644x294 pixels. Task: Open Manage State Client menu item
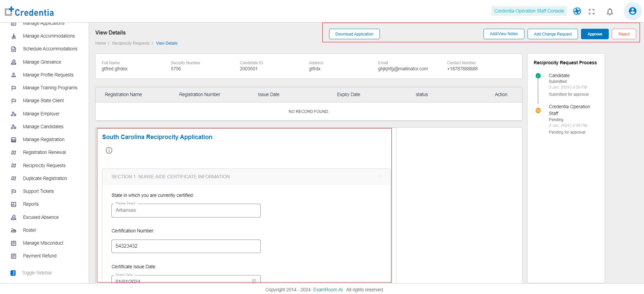coord(43,101)
